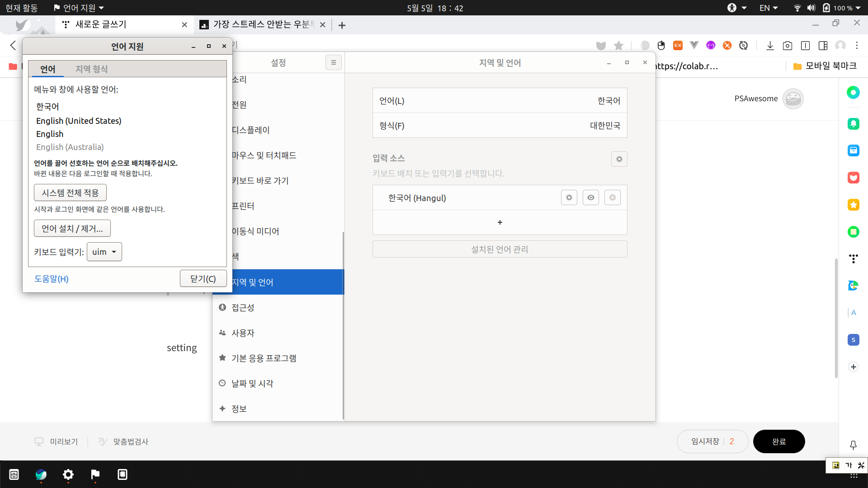This screenshot has width=868, height=488.
Task: Select 접근성 in the settings sidebar
Action: pos(243,307)
